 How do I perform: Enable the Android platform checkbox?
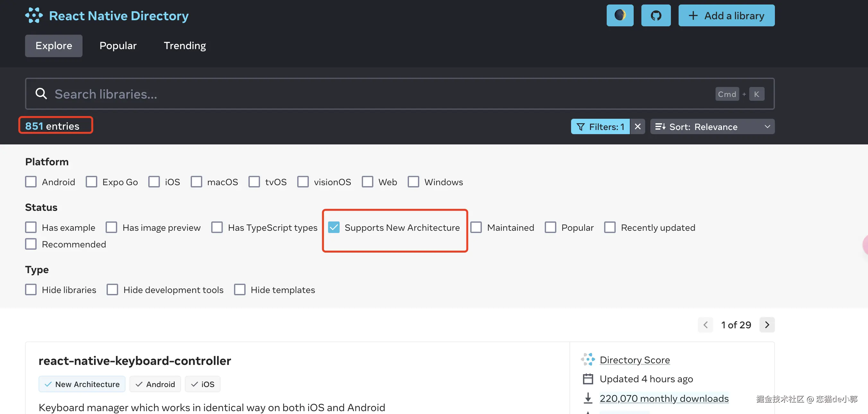(x=31, y=182)
